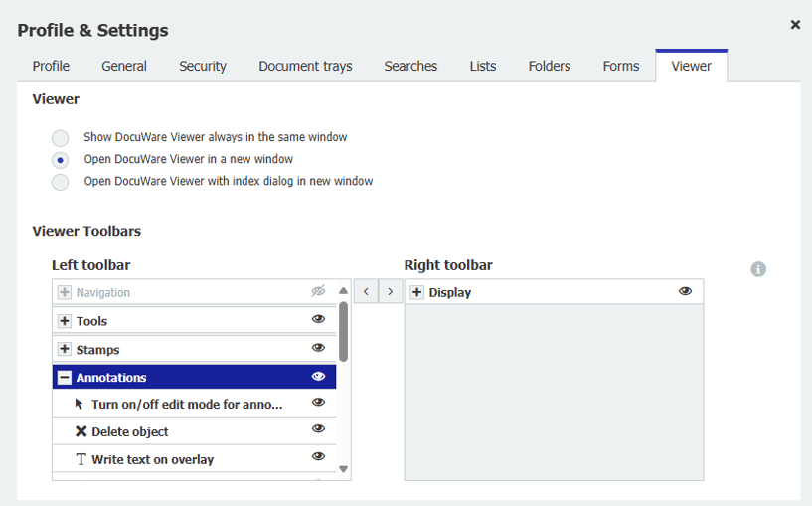
Task: Click the T Write text icon
Action: tap(81, 459)
